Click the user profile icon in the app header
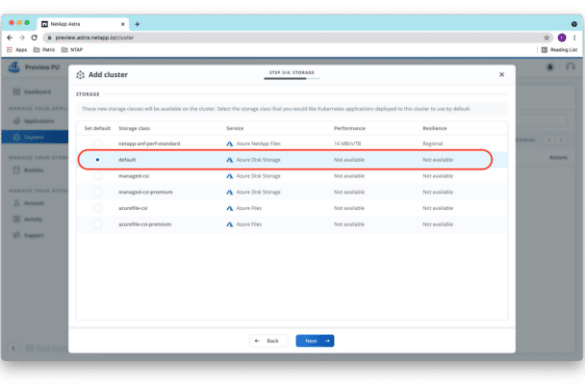Image resolution: width=585 pixels, height=390 pixels. (570, 67)
